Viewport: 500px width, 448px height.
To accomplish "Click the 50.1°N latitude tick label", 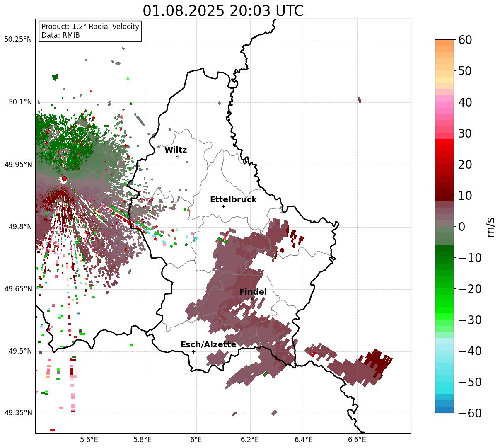I will pos(20,102).
